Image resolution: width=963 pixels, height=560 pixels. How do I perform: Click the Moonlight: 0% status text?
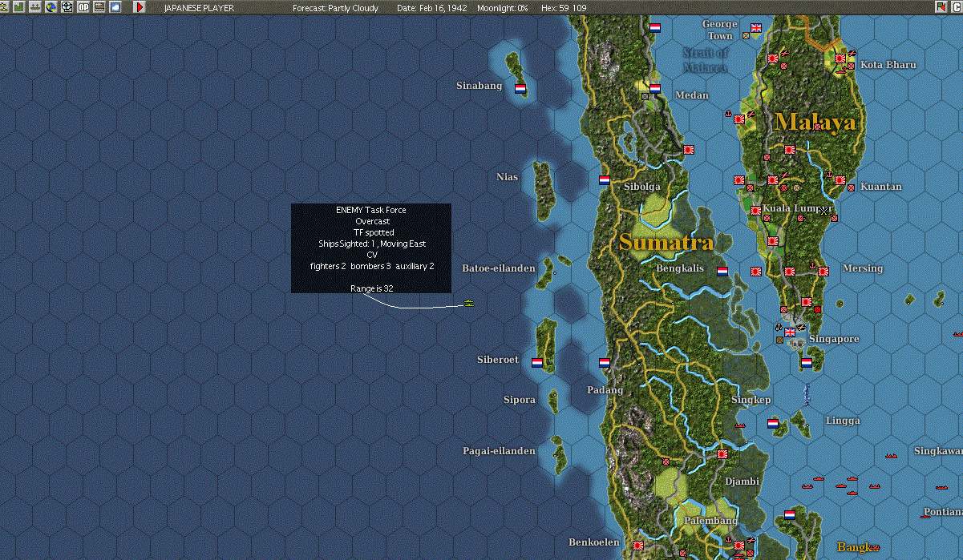click(503, 7)
